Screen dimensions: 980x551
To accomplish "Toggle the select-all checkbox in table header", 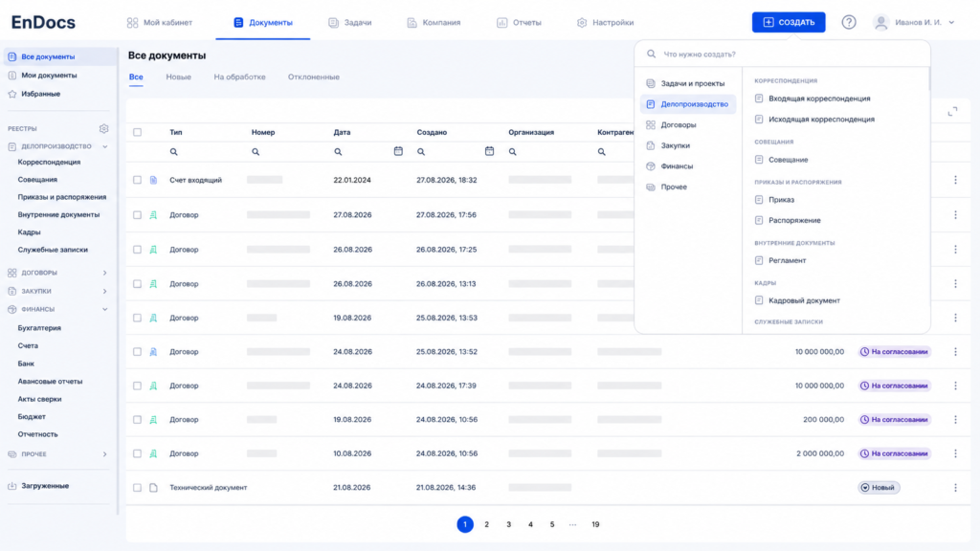I will coord(138,132).
